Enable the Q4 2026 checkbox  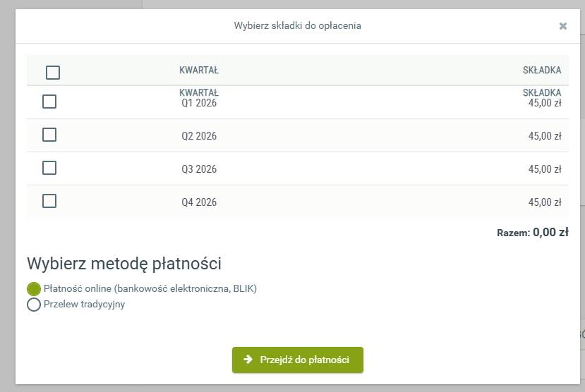[49, 201]
